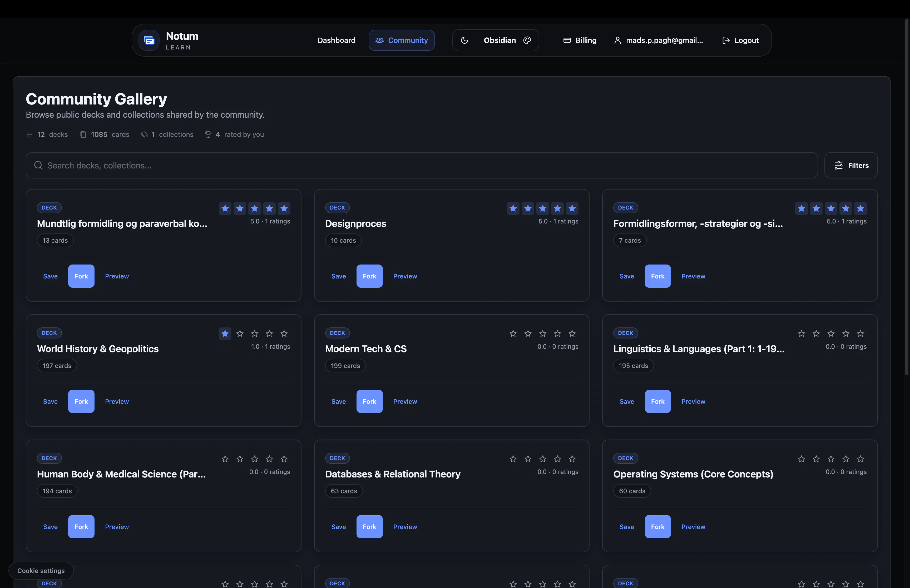Rate Databases & Relational Theory three stars

coord(543,459)
